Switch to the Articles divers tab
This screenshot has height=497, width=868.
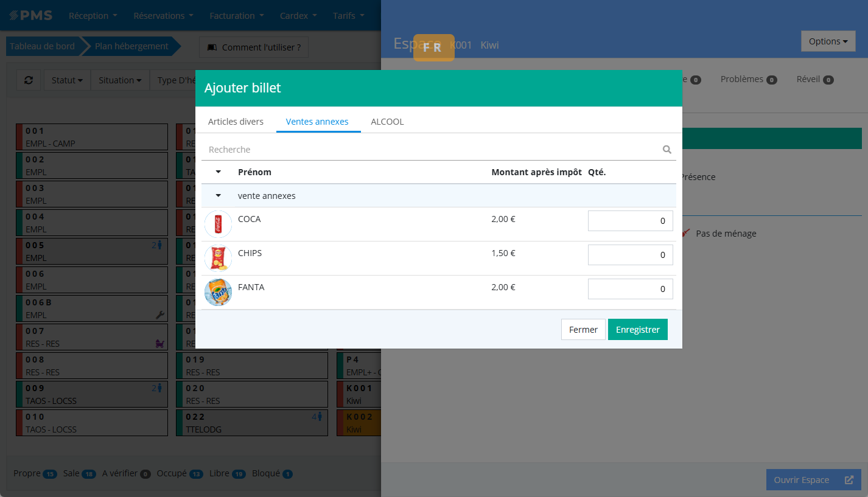236,122
